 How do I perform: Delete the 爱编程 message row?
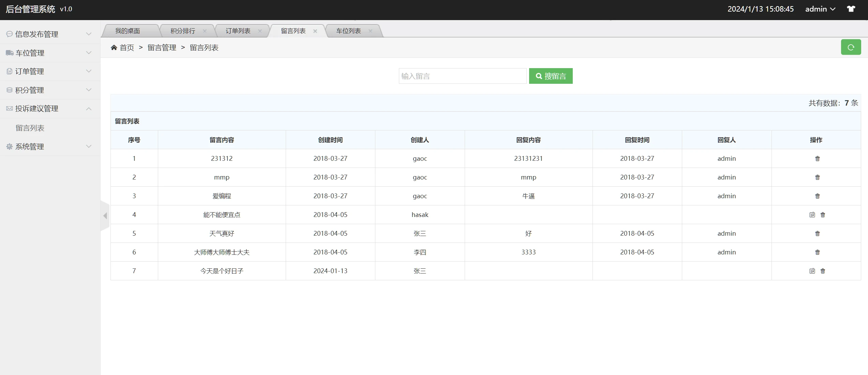(817, 196)
